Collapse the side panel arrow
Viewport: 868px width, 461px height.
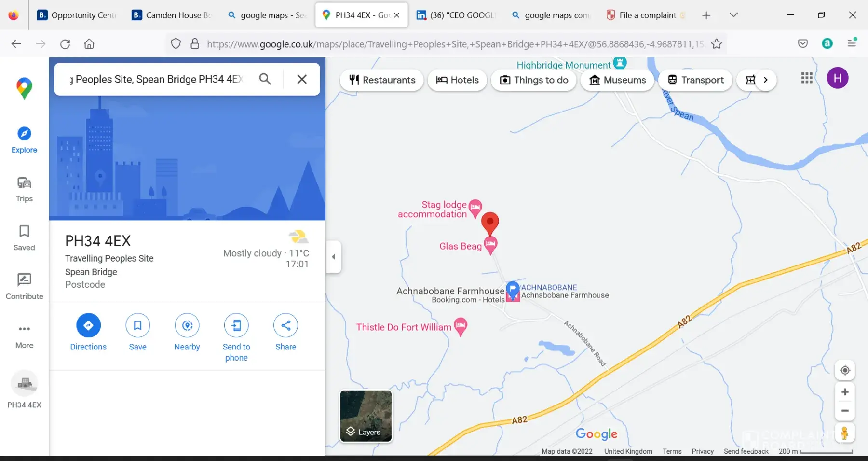pyautogui.click(x=333, y=257)
